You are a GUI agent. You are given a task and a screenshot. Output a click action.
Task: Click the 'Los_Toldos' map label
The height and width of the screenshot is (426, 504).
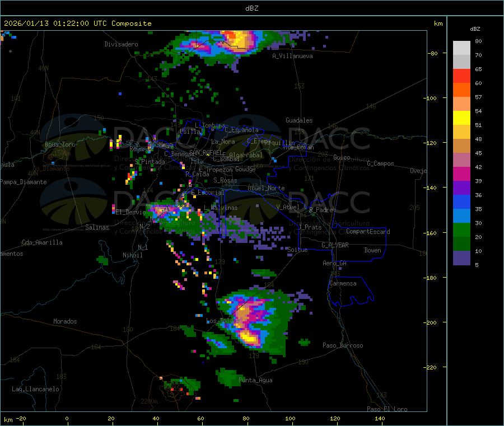[x=223, y=321]
